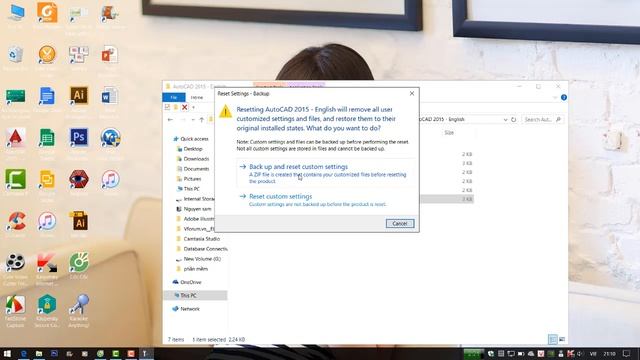The width and height of the screenshot is (640, 360).
Task: Sort files by the Size column
Action: 449,133
